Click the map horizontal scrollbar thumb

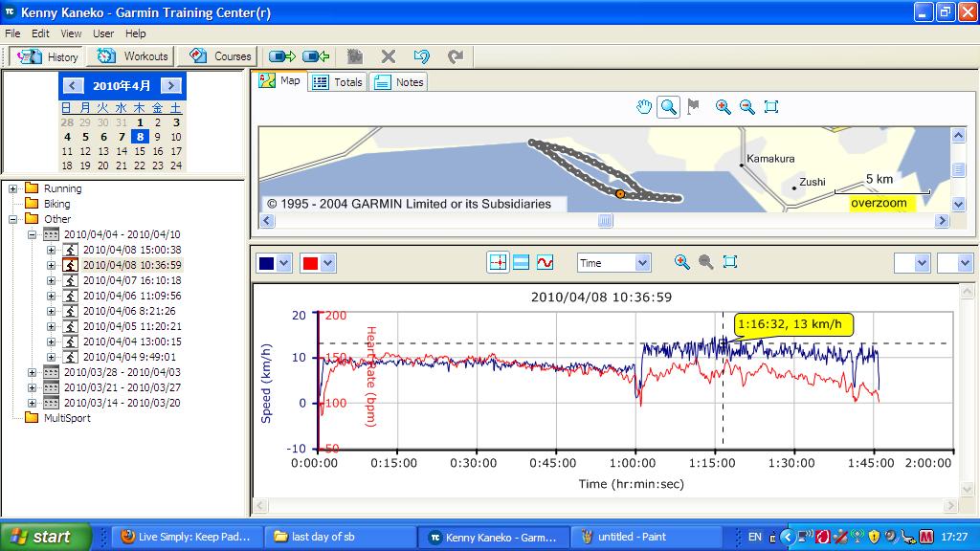click(605, 221)
